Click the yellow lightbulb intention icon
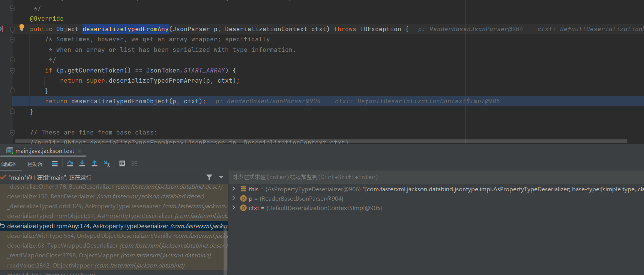 coord(22,27)
